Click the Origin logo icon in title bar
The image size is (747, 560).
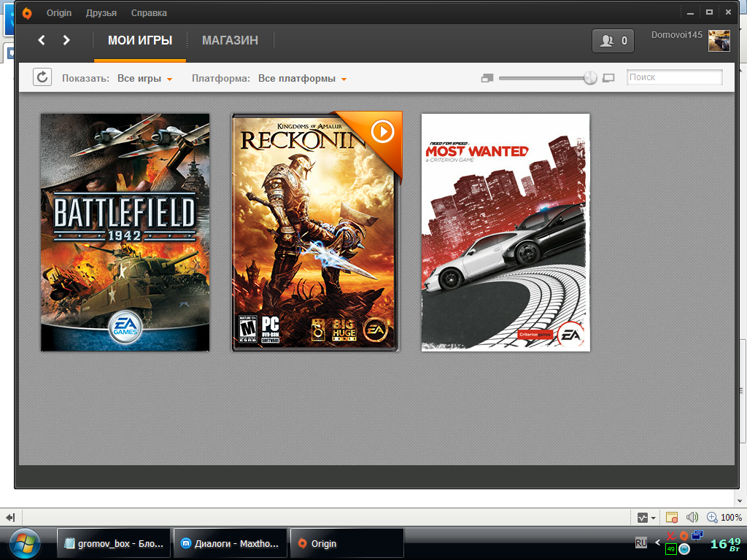click(27, 12)
